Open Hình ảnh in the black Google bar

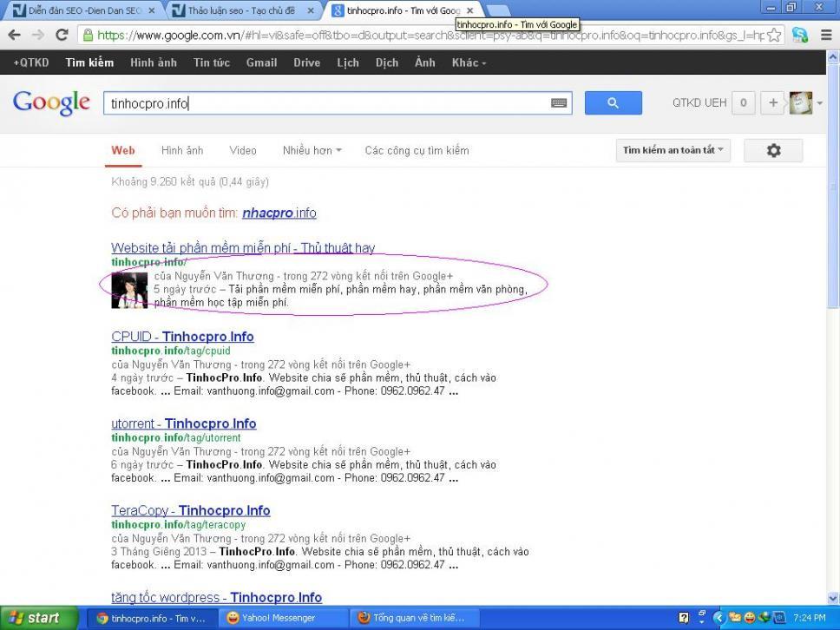click(x=154, y=62)
